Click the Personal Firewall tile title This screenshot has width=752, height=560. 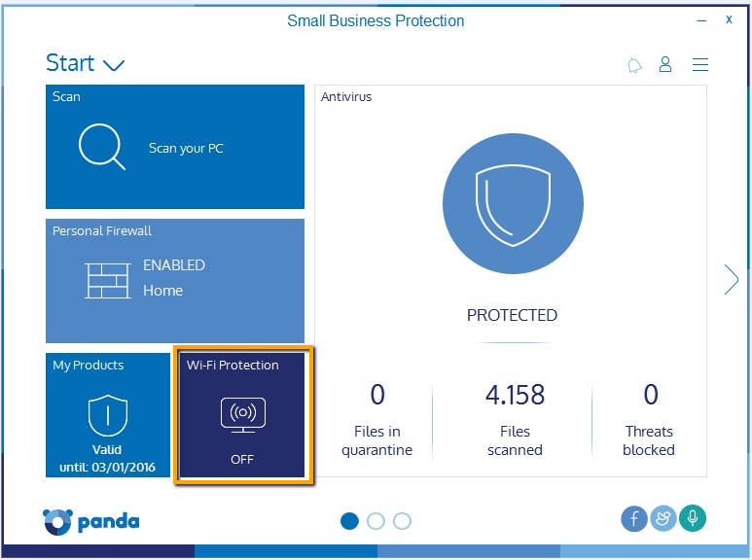102,231
